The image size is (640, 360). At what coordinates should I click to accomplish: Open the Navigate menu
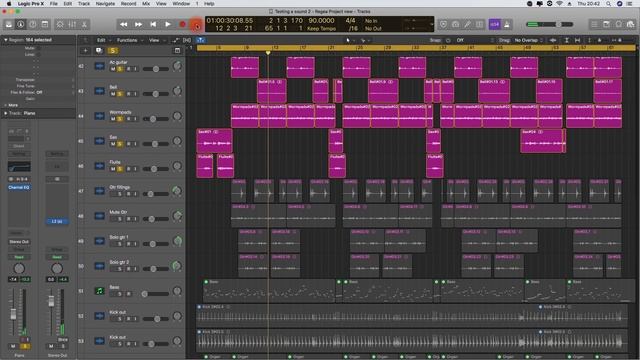pos(105,3)
